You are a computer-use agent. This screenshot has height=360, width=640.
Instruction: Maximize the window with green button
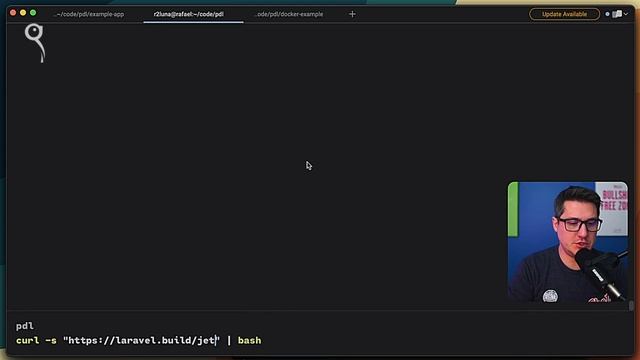point(33,13)
